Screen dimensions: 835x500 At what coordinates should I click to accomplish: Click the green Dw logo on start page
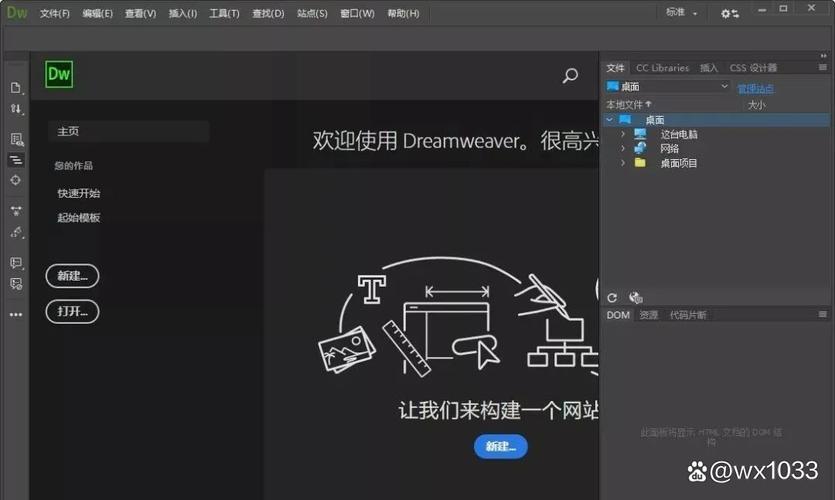(59, 74)
